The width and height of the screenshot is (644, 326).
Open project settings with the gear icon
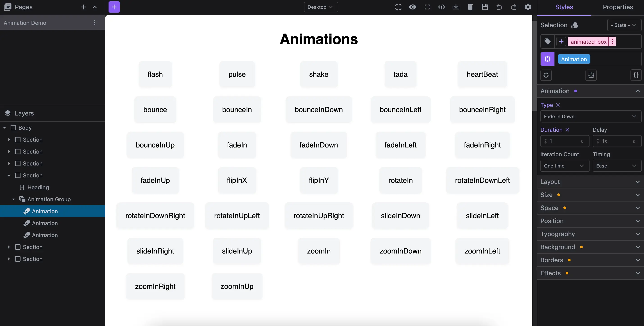[528, 7]
